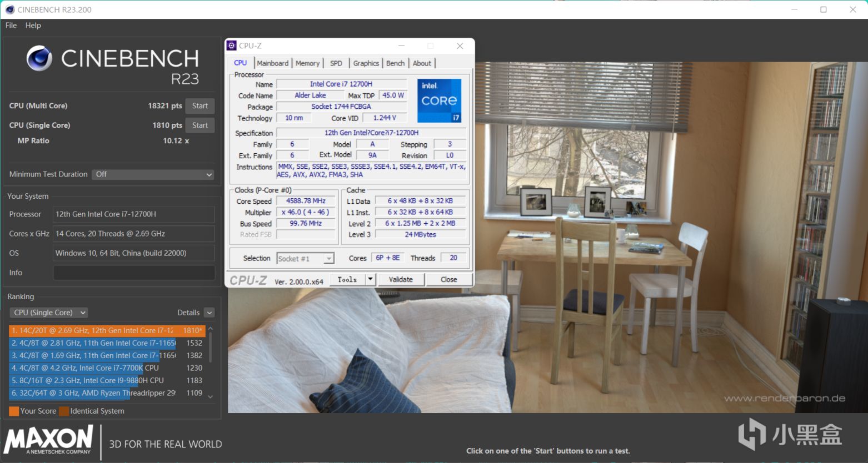Click the Cinebench R23 logo sphere

click(x=39, y=59)
